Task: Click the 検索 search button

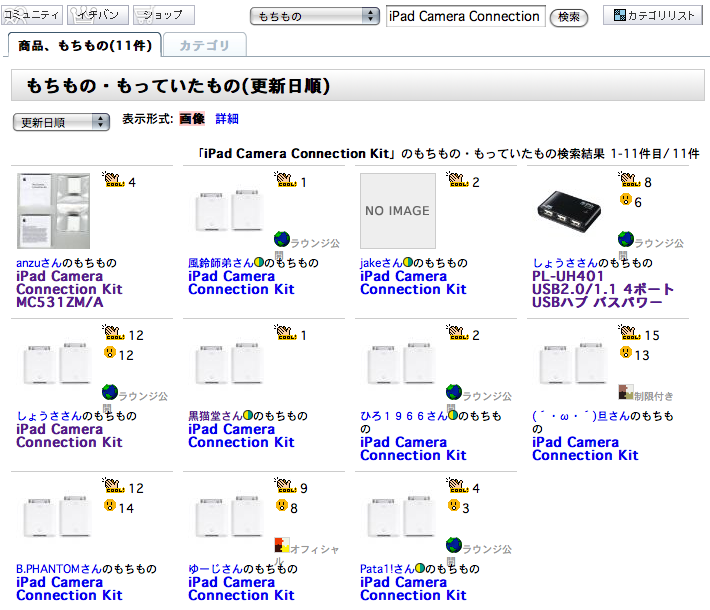Action: [569, 17]
